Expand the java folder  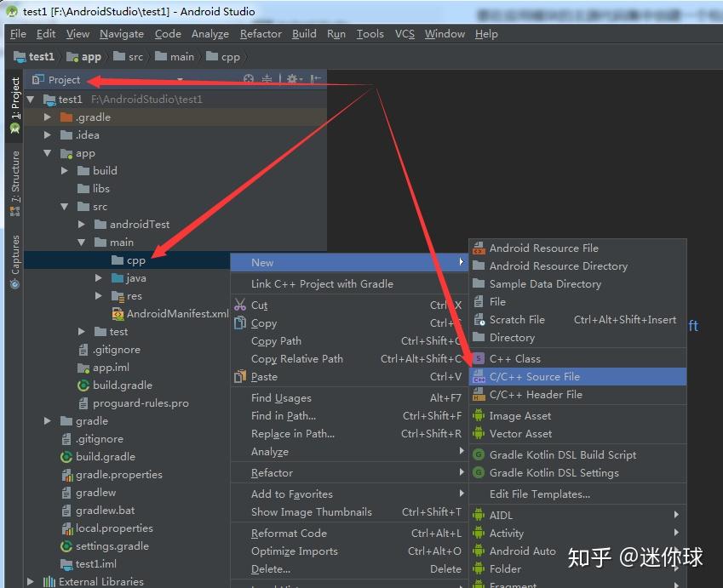(x=98, y=278)
